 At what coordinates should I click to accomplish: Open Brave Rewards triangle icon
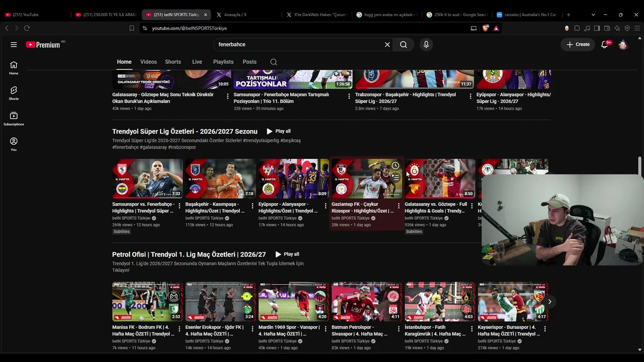[x=496, y=28]
